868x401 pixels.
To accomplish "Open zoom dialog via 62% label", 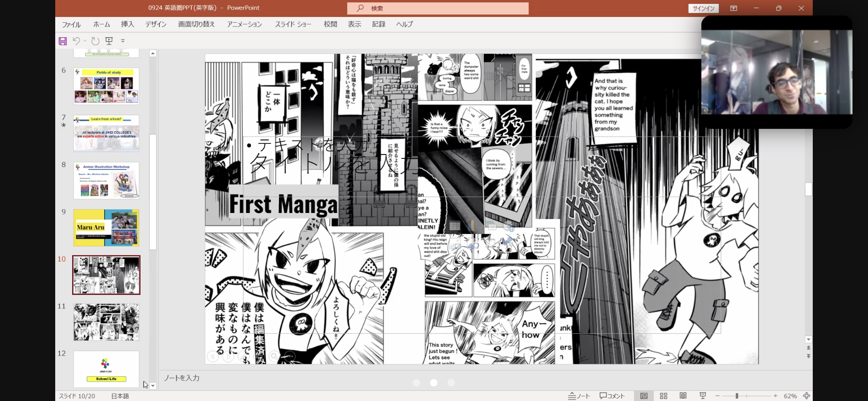I will point(790,396).
